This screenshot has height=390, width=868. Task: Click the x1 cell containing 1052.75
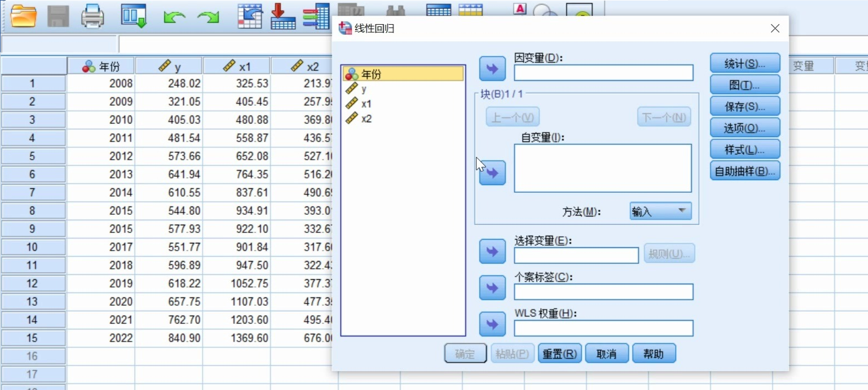(237, 283)
